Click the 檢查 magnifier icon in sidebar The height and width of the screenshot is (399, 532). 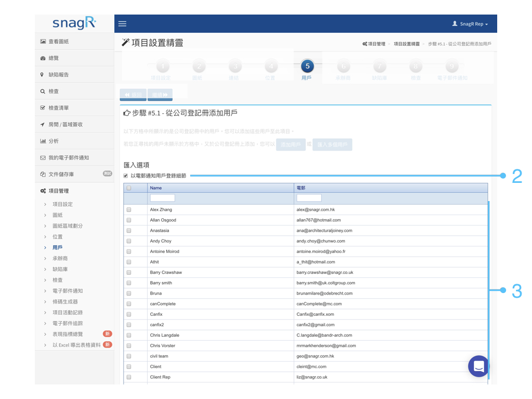point(43,91)
